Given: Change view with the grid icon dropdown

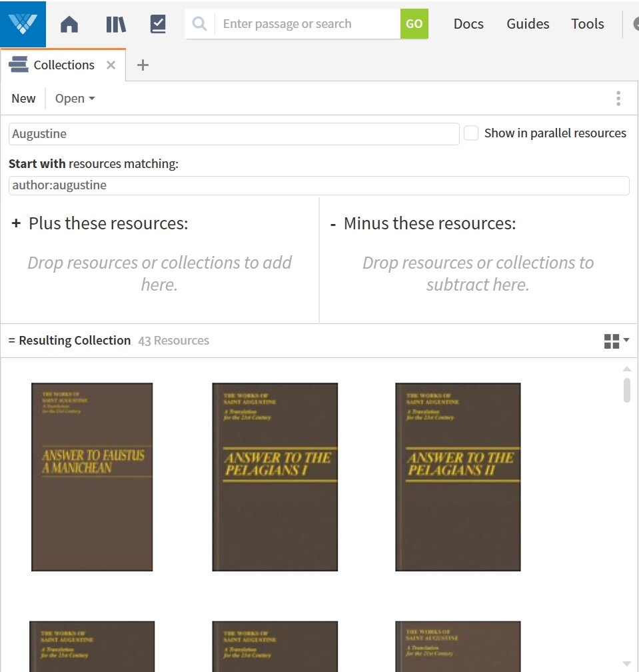Looking at the screenshot, I should coord(616,341).
